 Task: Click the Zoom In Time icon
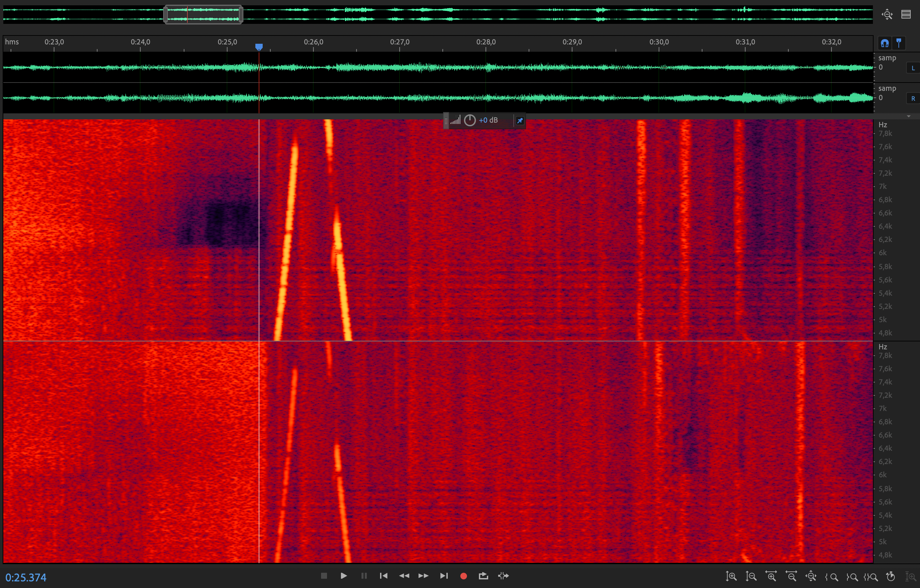[771, 576]
